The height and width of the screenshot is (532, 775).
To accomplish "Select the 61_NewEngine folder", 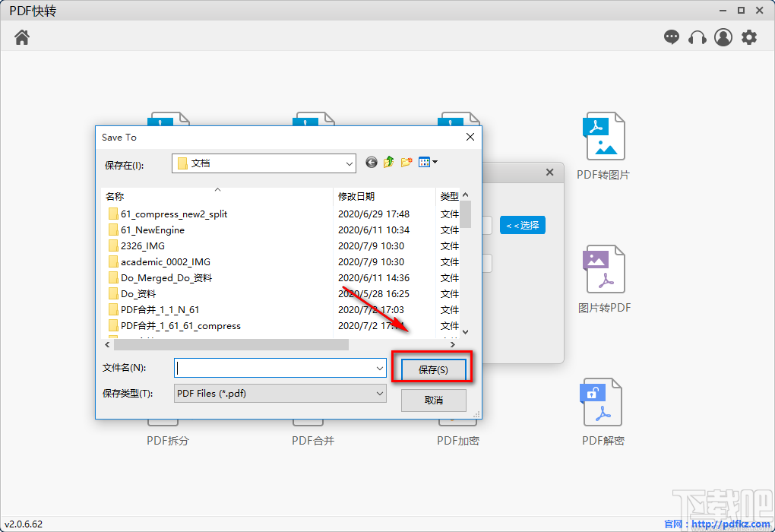I will (x=147, y=230).
